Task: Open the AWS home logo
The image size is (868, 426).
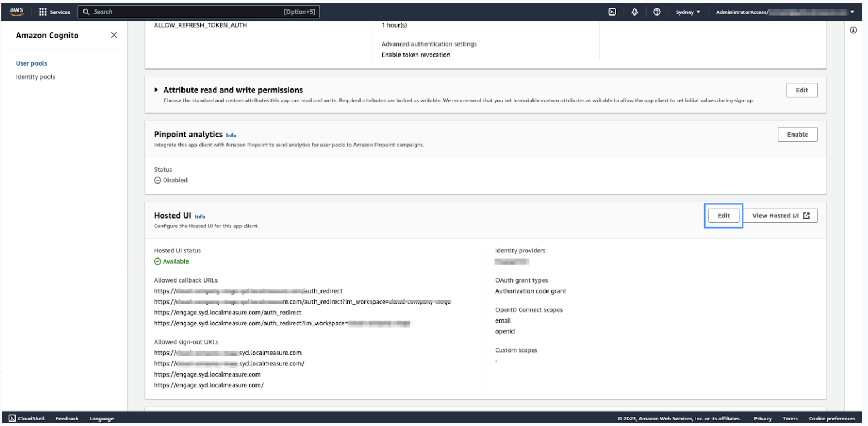Action: coord(17,12)
